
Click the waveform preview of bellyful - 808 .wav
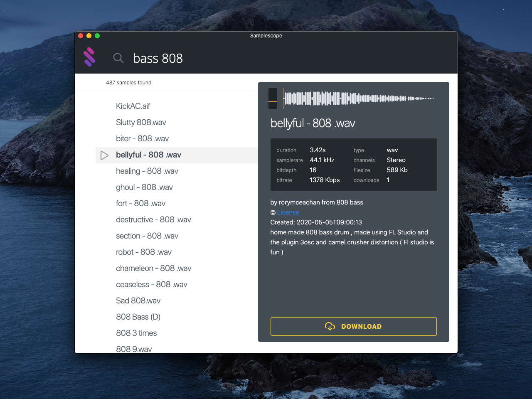[x=358, y=98]
